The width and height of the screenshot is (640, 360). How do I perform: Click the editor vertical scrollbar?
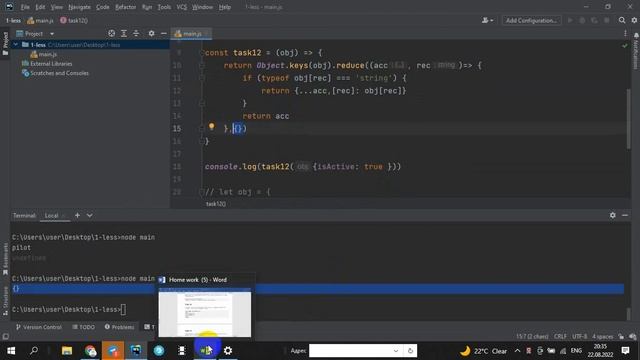(x=628, y=118)
